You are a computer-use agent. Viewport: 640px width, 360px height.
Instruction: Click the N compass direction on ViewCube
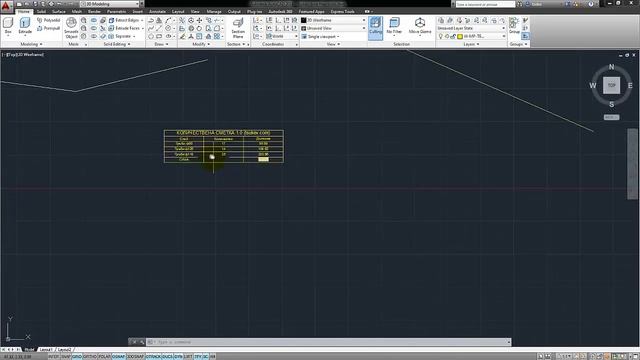[x=611, y=67]
